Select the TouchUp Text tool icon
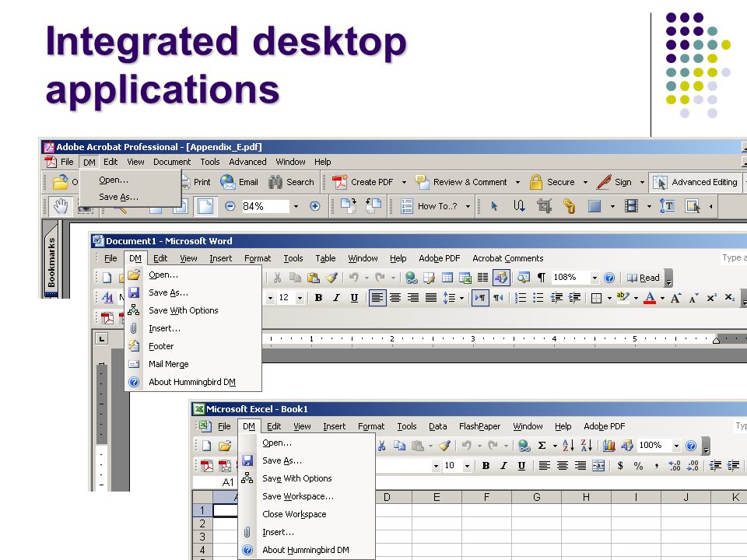 pyautogui.click(x=667, y=206)
